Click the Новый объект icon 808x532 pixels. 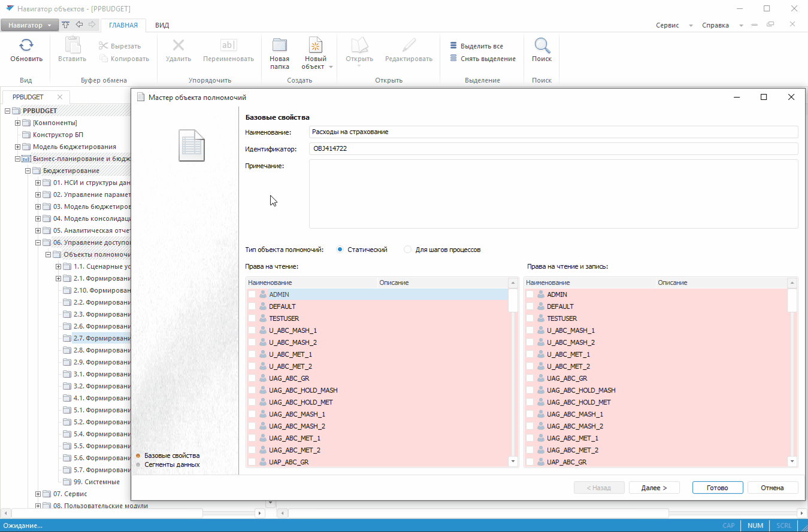coord(316,45)
